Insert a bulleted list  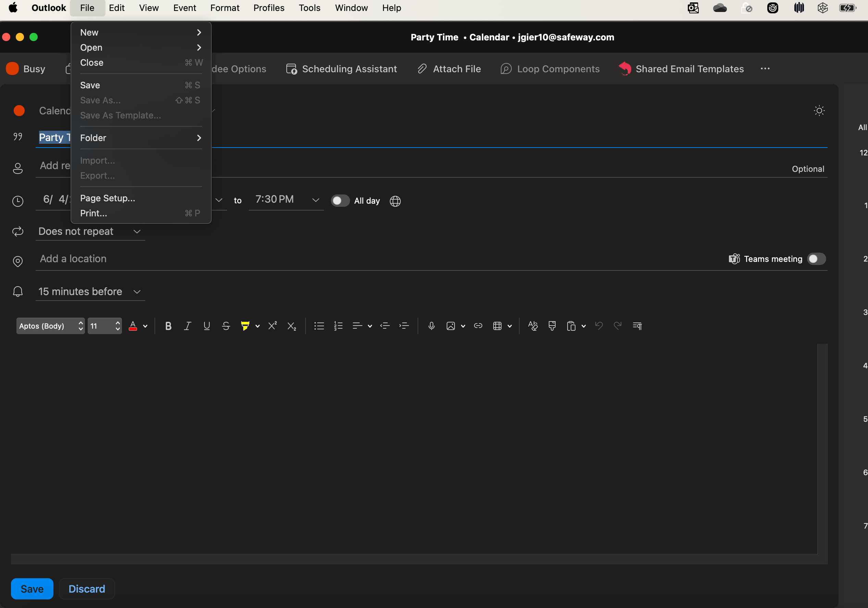319,326
